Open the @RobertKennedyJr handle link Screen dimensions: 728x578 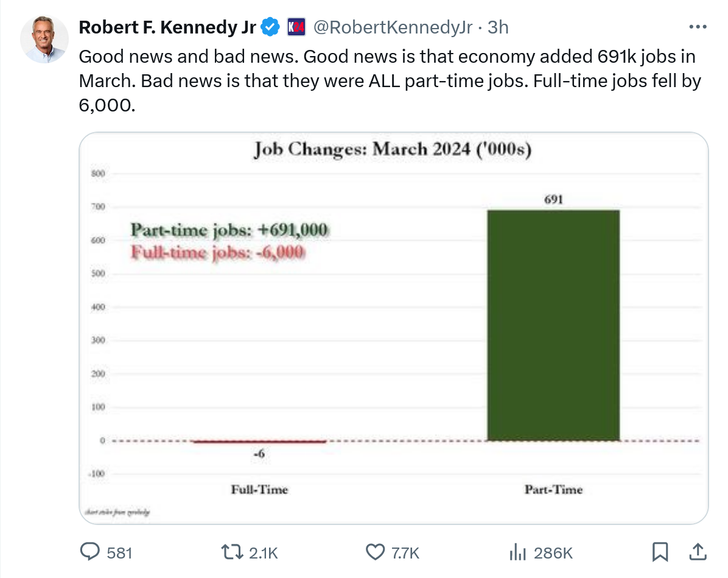pyautogui.click(x=393, y=27)
